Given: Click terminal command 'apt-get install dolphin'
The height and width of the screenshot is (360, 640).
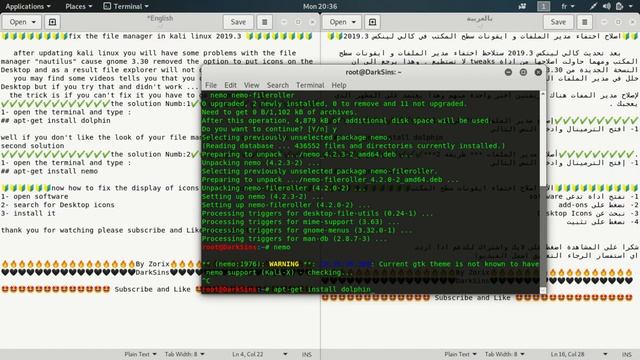Looking at the screenshot, I should [322, 289].
